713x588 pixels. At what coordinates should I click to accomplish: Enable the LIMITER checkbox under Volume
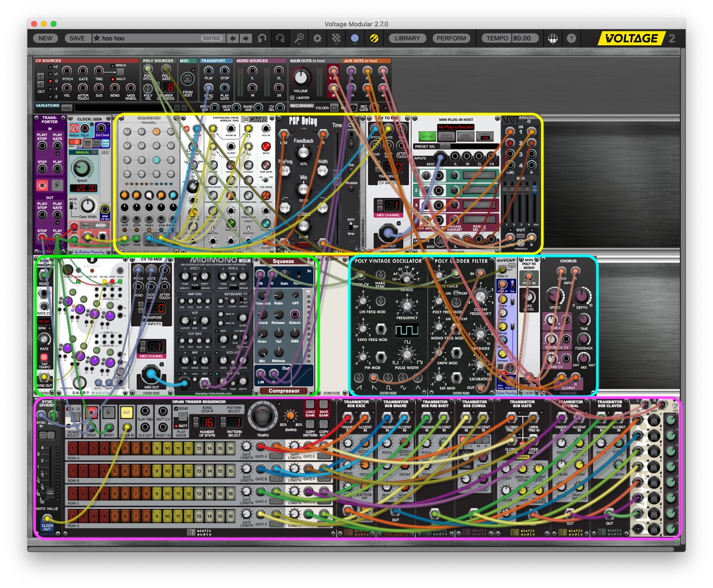tap(292, 98)
